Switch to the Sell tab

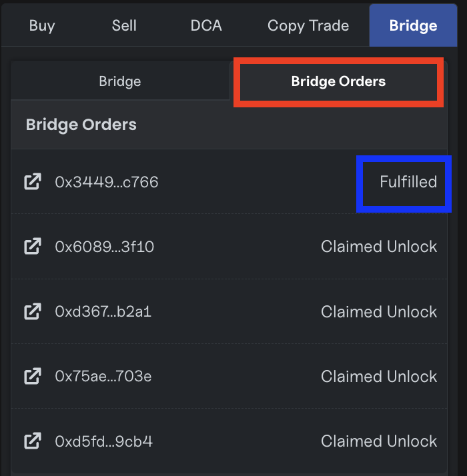(x=124, y=26)
